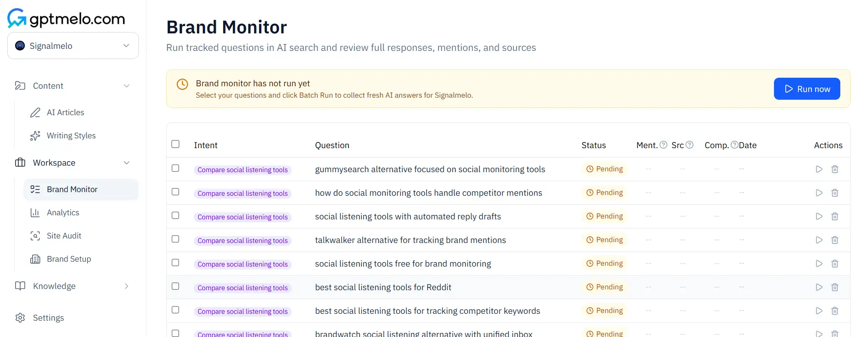Delete the free brand monitoring row
The height and width of the screenshot is (337, 868).
coord(835,264)
